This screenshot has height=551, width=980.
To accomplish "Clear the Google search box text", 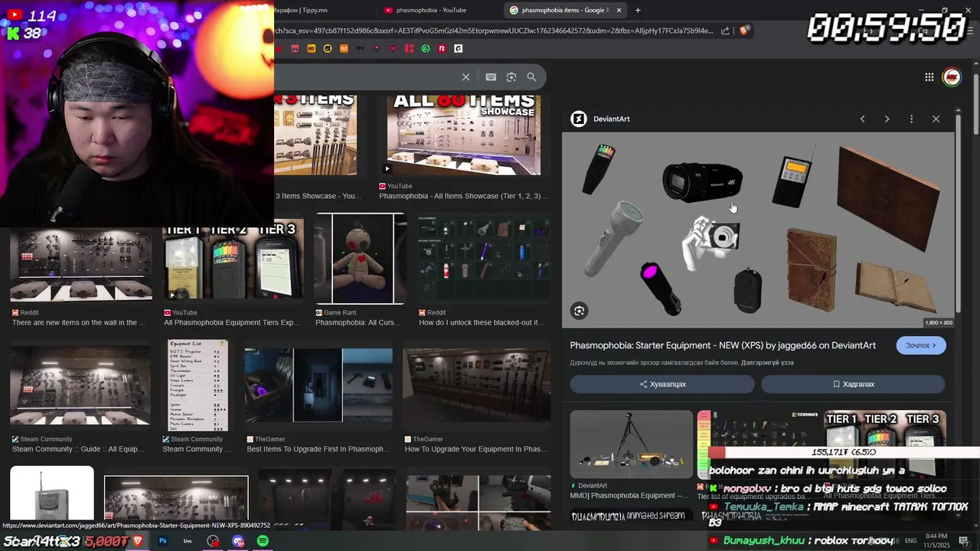I will click(x=465, y=77).
